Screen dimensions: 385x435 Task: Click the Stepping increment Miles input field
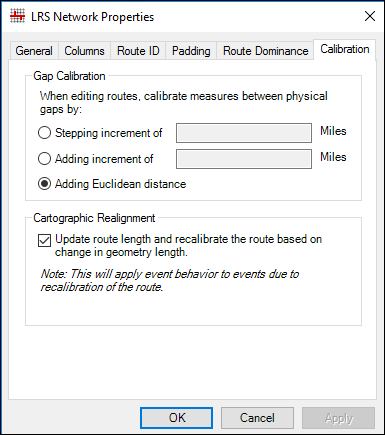pos(244,133)
